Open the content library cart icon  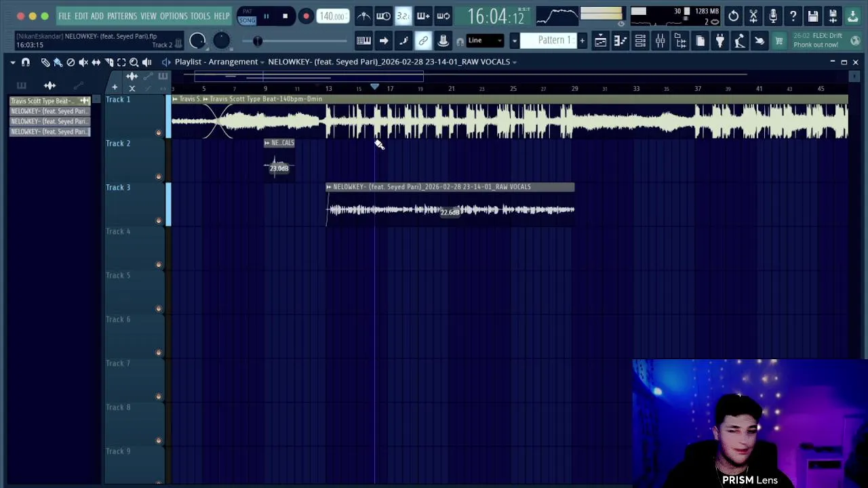(779, 41)
